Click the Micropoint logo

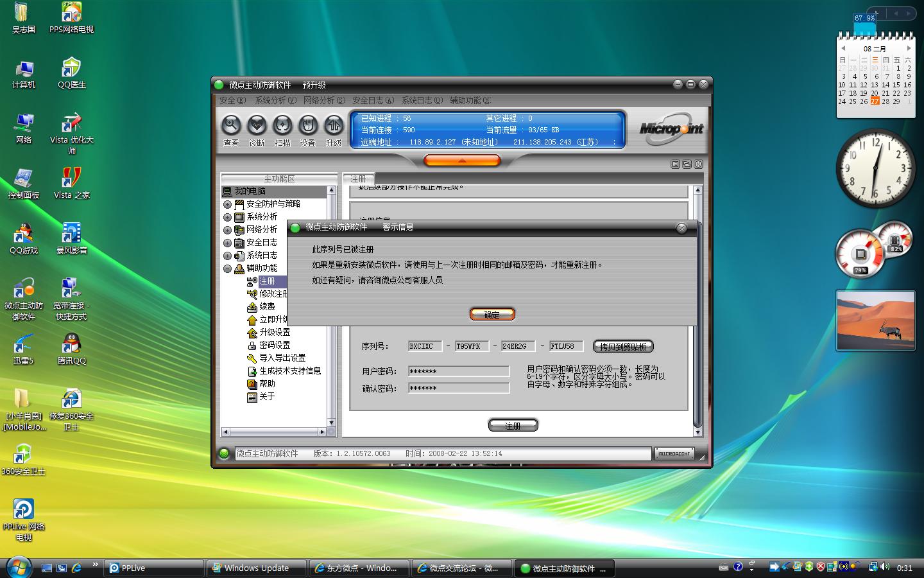(671, 128)
